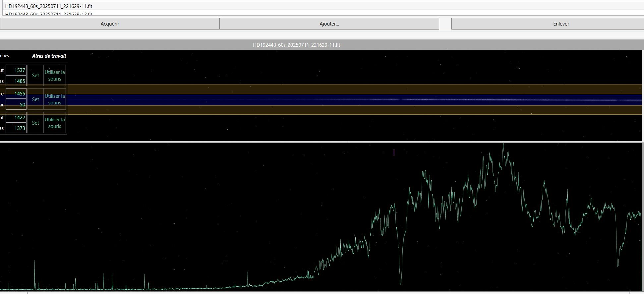Click the width field showing 50
Viewport: 644px width, 294px height.
16,104
